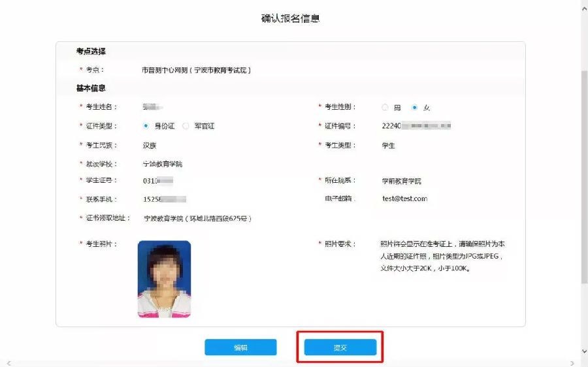This screenshot has width=588, height=367.
Task: Click the vertical scrollbar thumb
Action: pos(584,176)
